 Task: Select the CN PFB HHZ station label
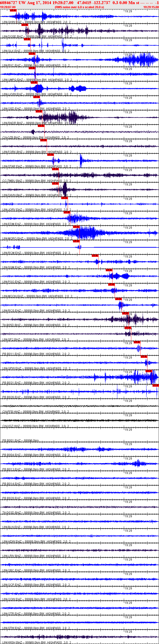36,412
